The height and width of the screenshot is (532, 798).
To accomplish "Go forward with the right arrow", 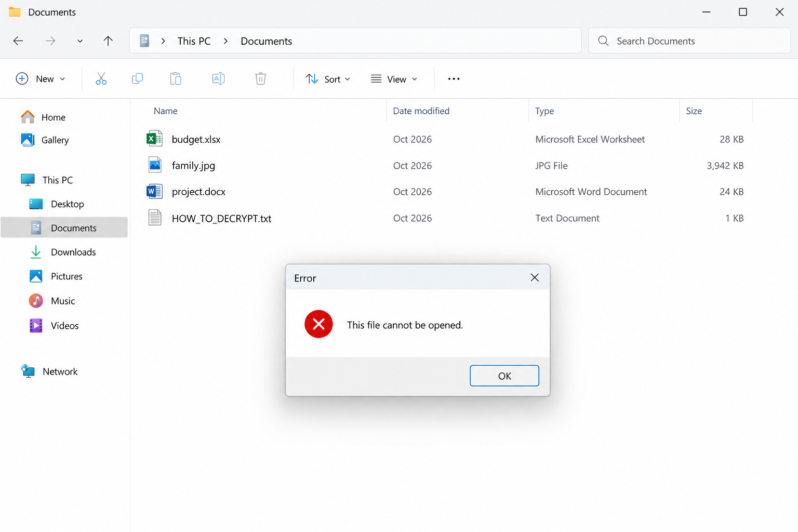I will 50,41.
